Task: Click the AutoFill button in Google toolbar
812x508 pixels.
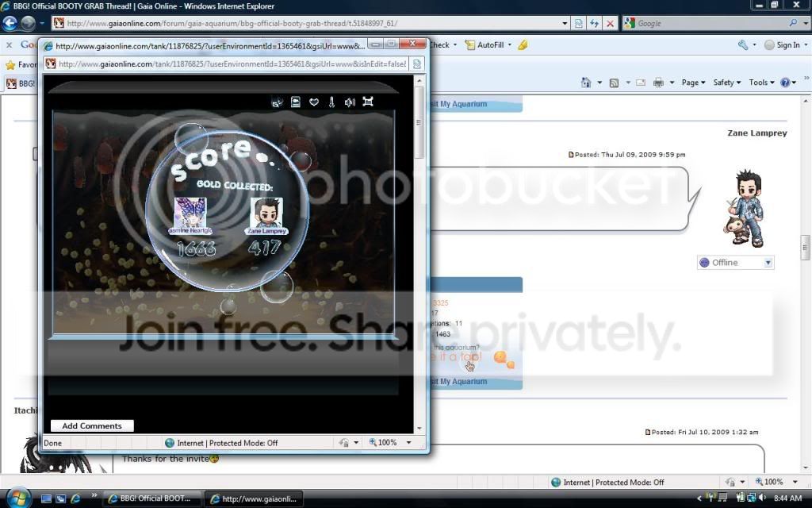Action: pyautogui.click(x=485, y=45)
